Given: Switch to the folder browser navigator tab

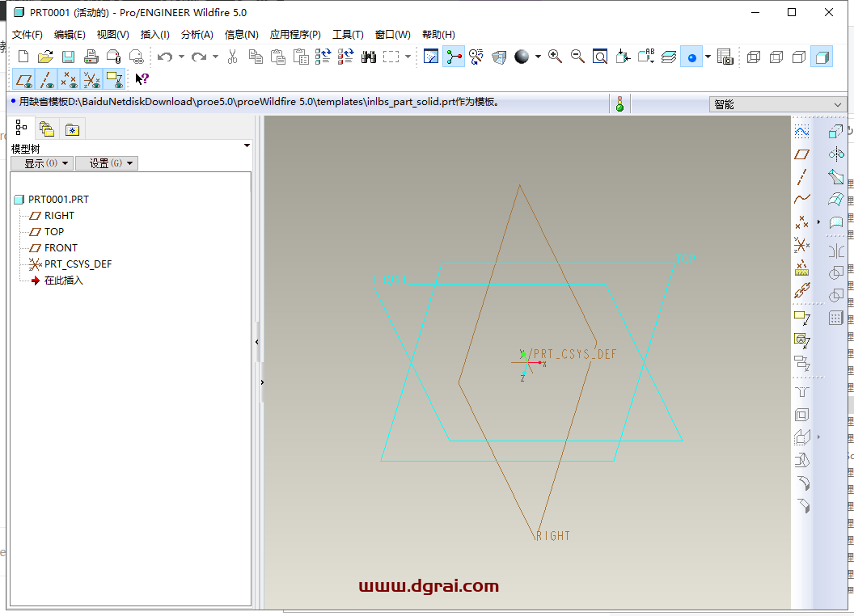Looking at the screenshot, I should [x=47, y=129].
